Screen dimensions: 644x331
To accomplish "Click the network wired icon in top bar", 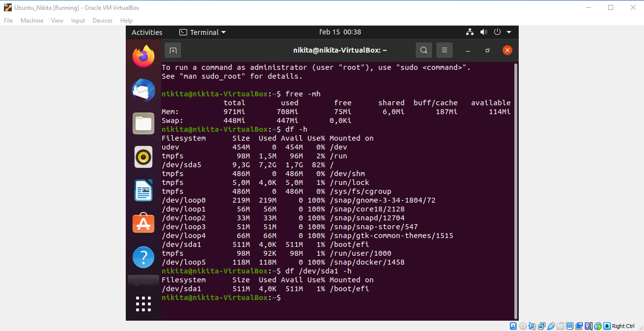I will coord(470,32).
